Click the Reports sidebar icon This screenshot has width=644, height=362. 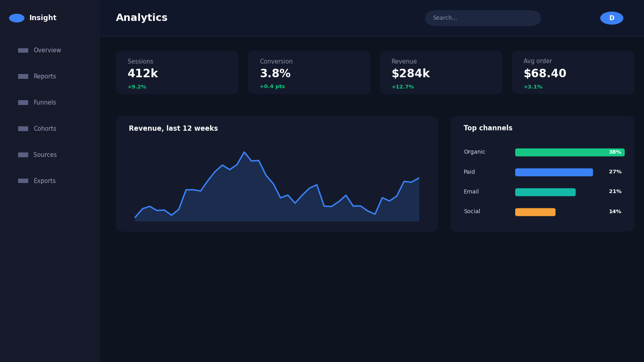click(23, 76)
